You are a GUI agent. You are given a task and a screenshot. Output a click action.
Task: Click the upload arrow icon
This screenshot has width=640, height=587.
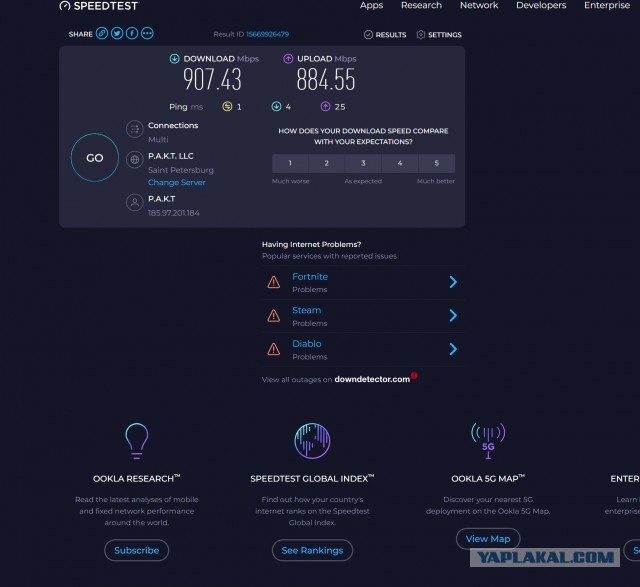(x=288, y=59)
